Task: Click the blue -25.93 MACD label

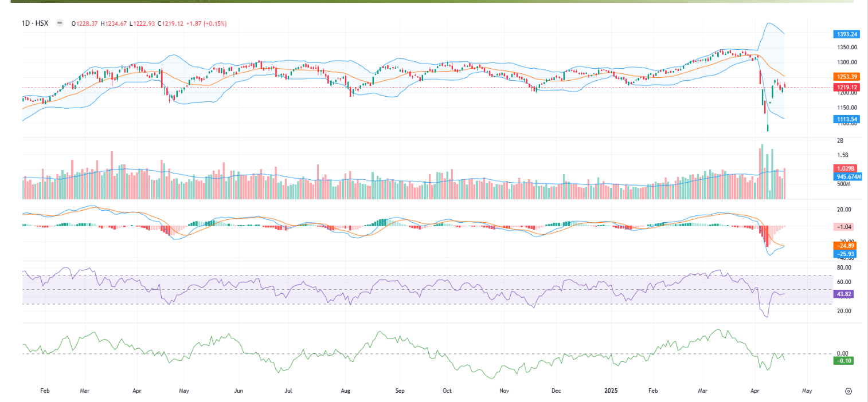Action: (846, 254)
